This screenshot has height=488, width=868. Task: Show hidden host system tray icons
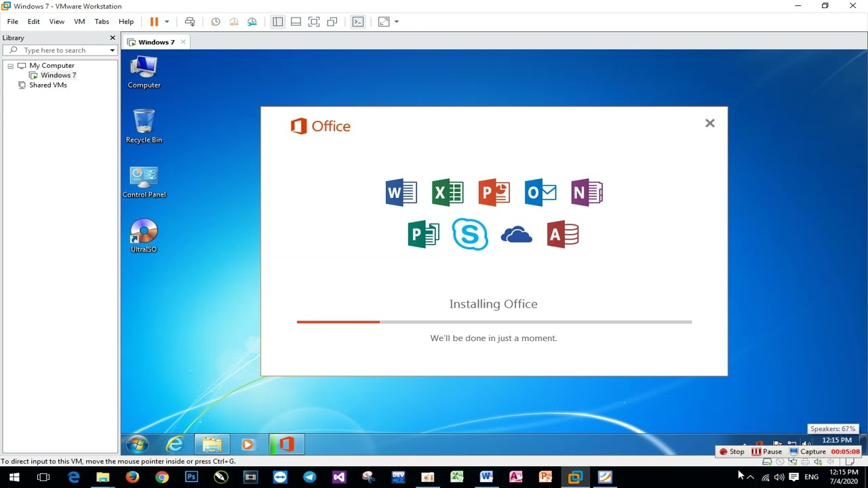[x=751, y=477]
